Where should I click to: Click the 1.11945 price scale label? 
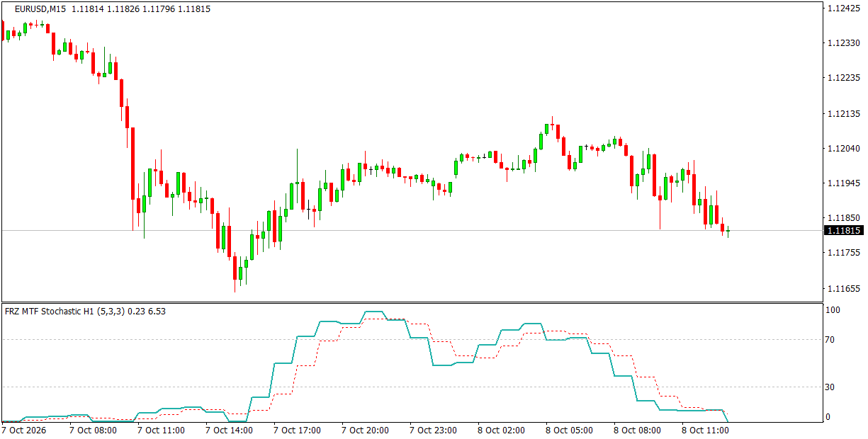coord(844,183)
